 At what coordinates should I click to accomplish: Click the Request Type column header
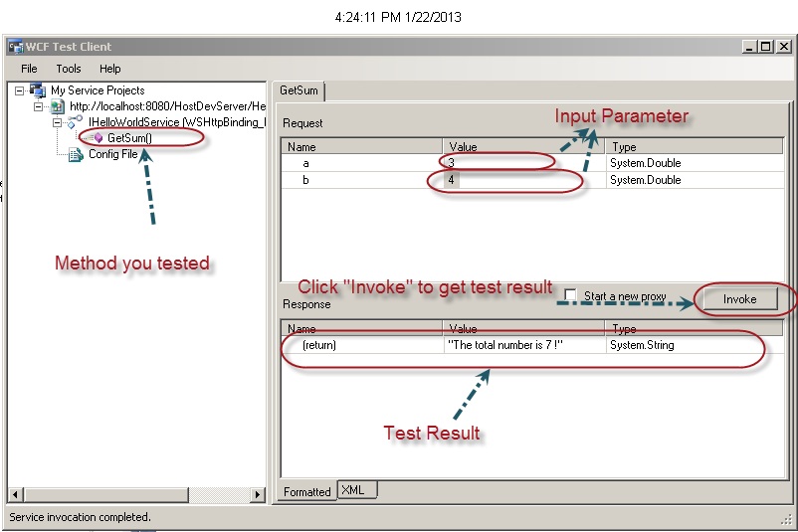click(x=695, y=146)
